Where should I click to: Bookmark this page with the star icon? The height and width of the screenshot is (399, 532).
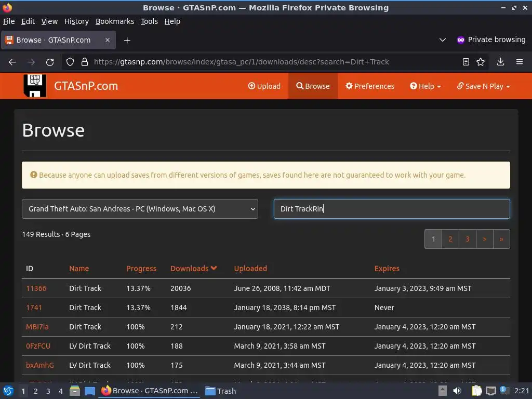click(x=481, y=62)
